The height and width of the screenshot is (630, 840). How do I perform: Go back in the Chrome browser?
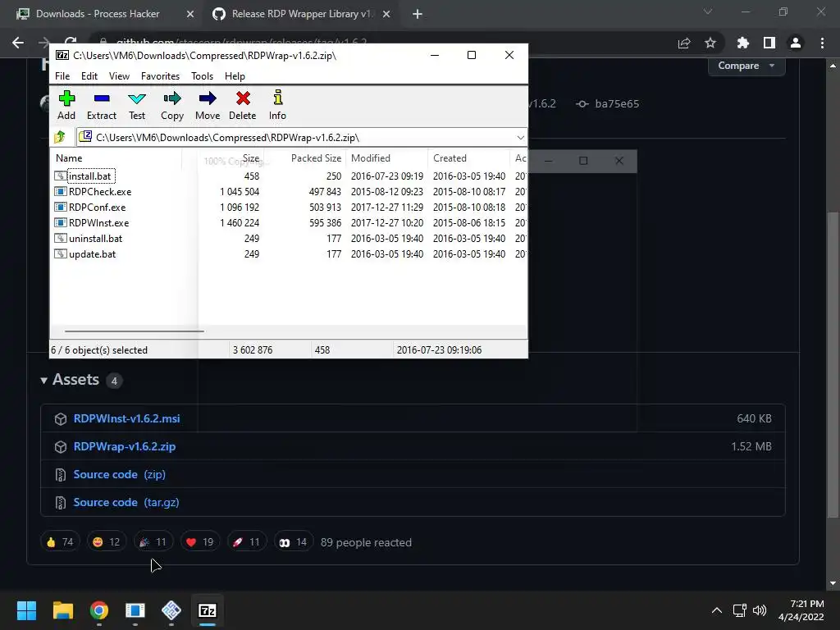[18, 43]
